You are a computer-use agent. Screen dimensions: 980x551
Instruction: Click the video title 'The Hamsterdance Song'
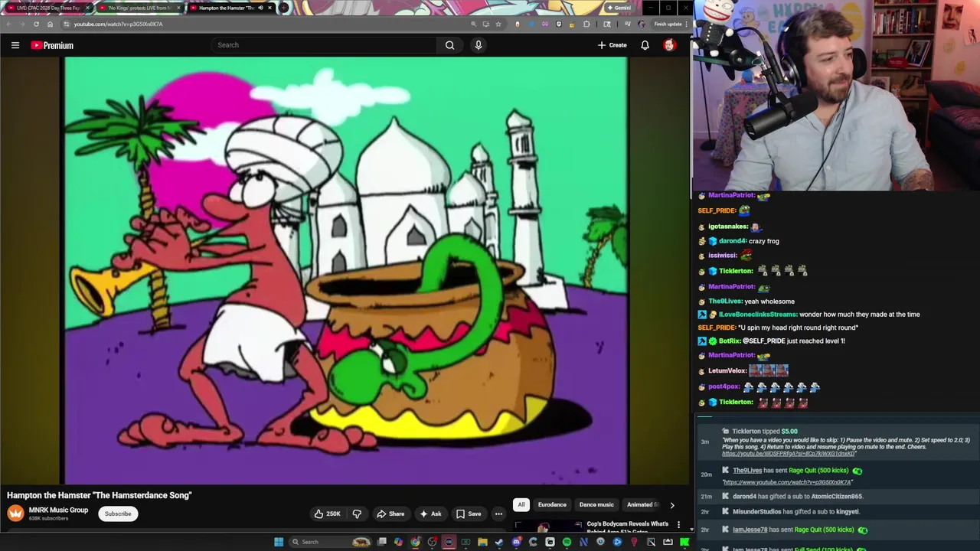click(x=100, y=495)
